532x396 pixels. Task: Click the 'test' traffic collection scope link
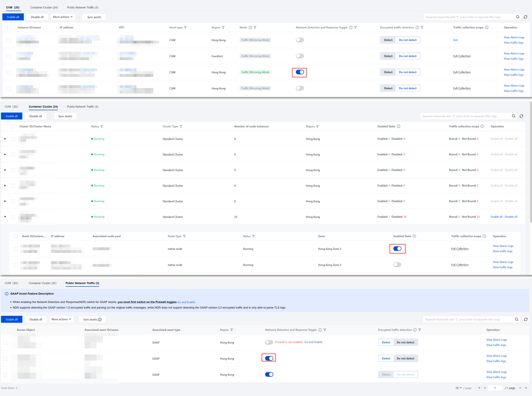point(455,40)
